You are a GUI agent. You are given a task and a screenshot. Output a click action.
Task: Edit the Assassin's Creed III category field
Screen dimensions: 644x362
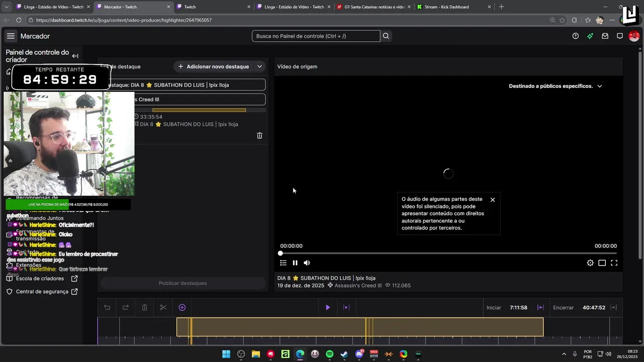(x=183, y=100)
